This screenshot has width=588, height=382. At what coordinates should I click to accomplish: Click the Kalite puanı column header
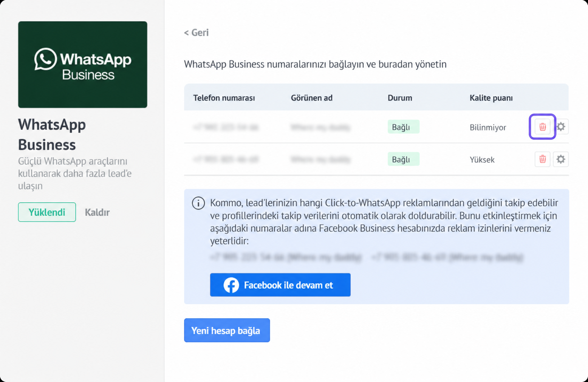pyautogui.click(x=491, y=98)
